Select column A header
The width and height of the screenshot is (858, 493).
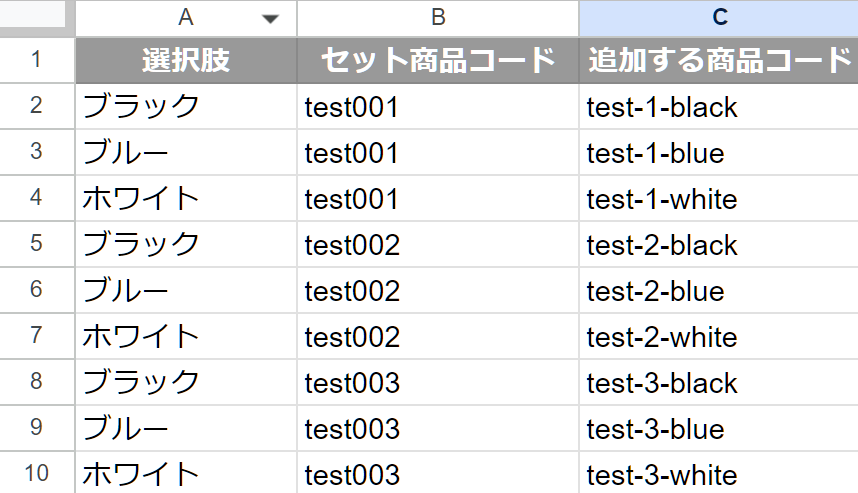(185, 18)
